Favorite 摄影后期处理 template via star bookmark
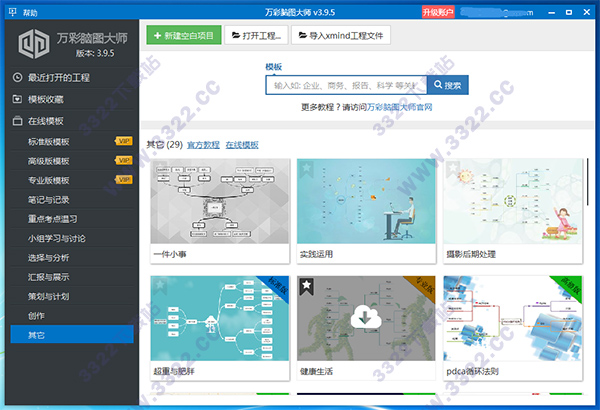The width and height of the screenshot is (600, 410). [453, 168]
